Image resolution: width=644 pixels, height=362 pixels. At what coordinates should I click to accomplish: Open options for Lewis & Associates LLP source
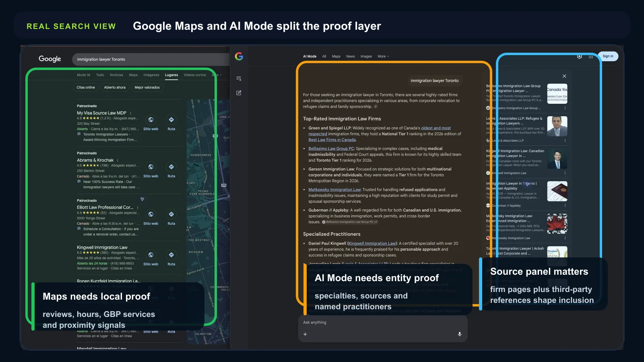[565, 141]
